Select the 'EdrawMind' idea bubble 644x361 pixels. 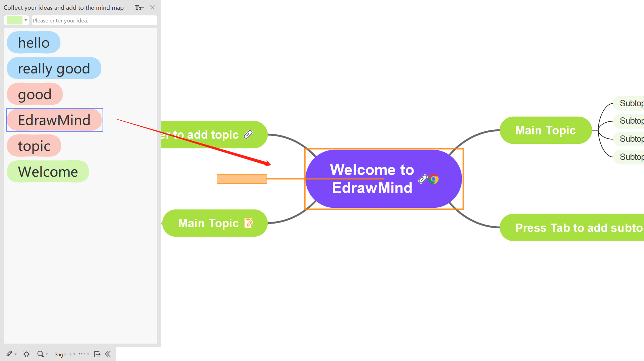point(54,120)
